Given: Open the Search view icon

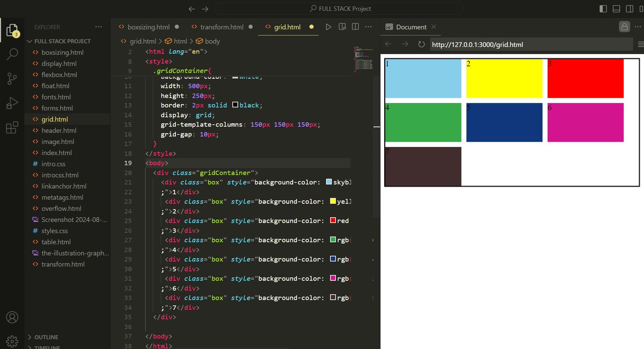Looking at the screenshot, I should [x=12, y=54].
